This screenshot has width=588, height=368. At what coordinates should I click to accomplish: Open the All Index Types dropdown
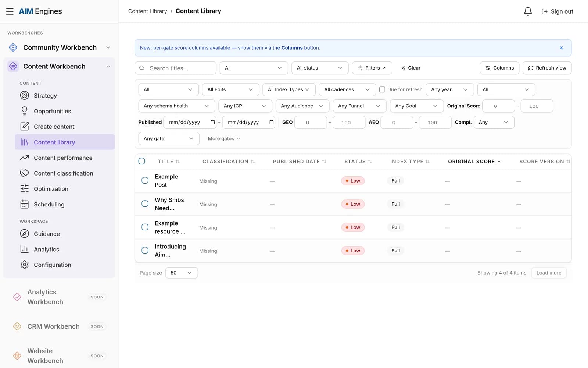coord(289,89)
